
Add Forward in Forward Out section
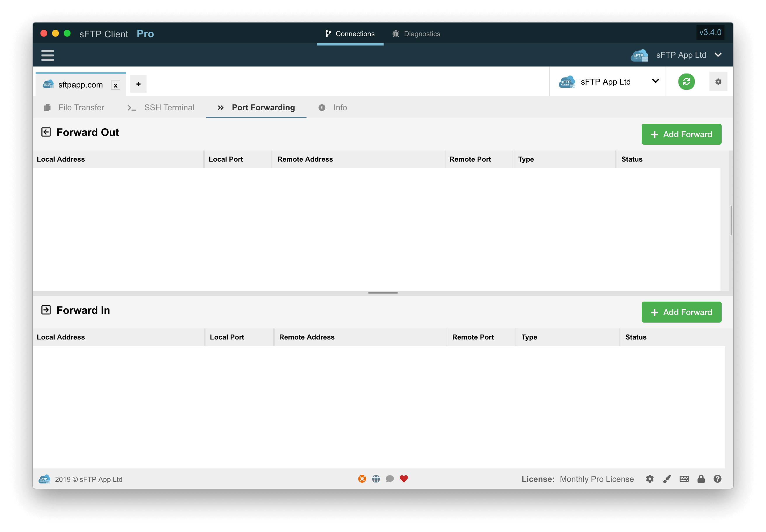pos(681,134)
